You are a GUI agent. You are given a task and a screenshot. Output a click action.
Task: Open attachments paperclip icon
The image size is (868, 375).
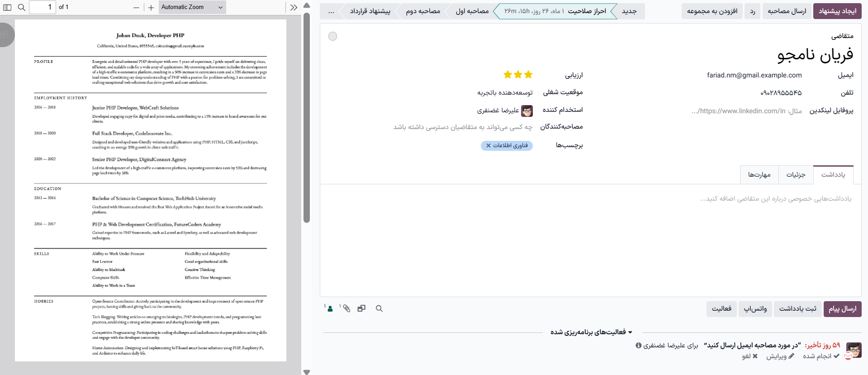346,308
